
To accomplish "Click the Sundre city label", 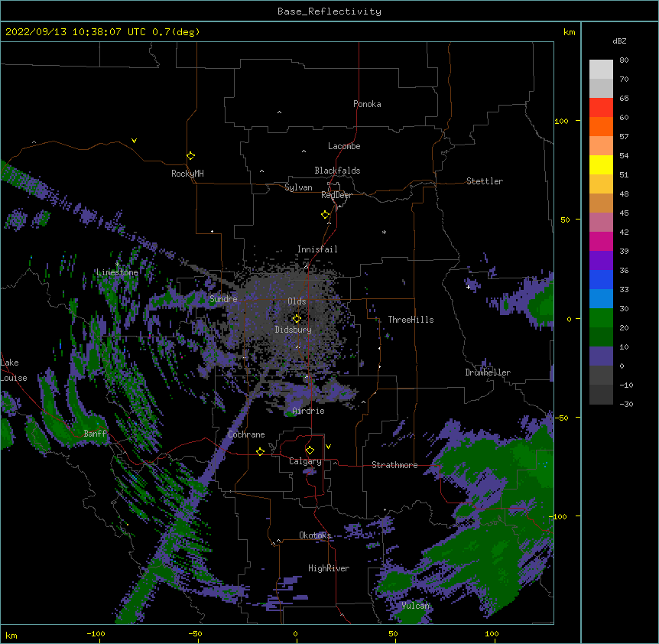I will click(x=223, y=299).
